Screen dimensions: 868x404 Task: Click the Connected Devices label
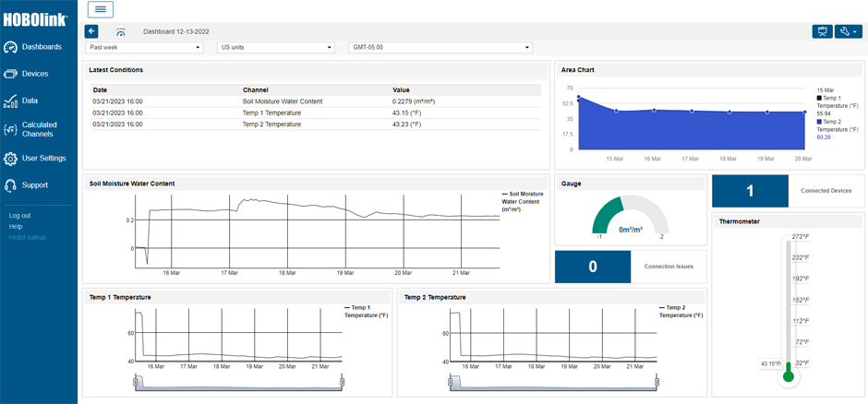tap(826, 191)
